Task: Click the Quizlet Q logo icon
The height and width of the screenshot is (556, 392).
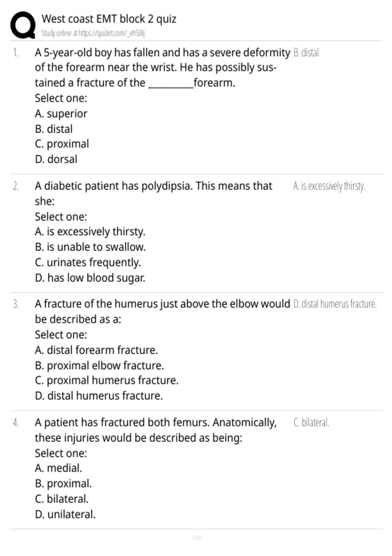Action: tap(23, 26)
